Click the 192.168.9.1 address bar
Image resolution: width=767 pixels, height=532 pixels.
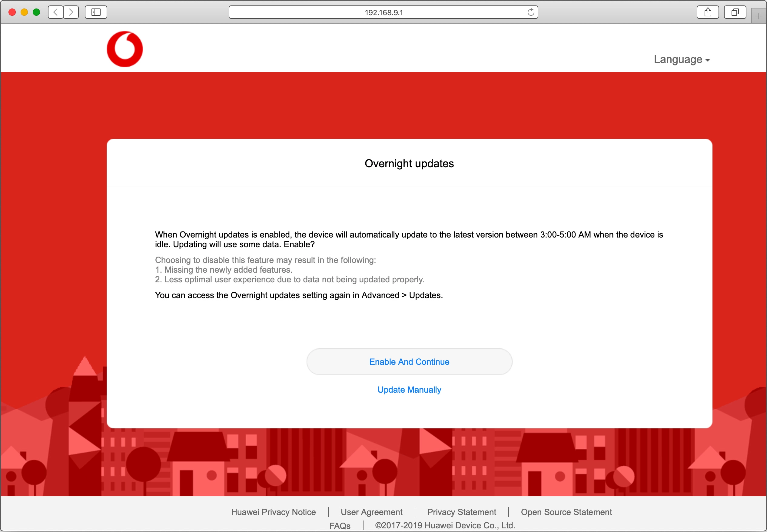pyautogui.click(x=383, y=12)
